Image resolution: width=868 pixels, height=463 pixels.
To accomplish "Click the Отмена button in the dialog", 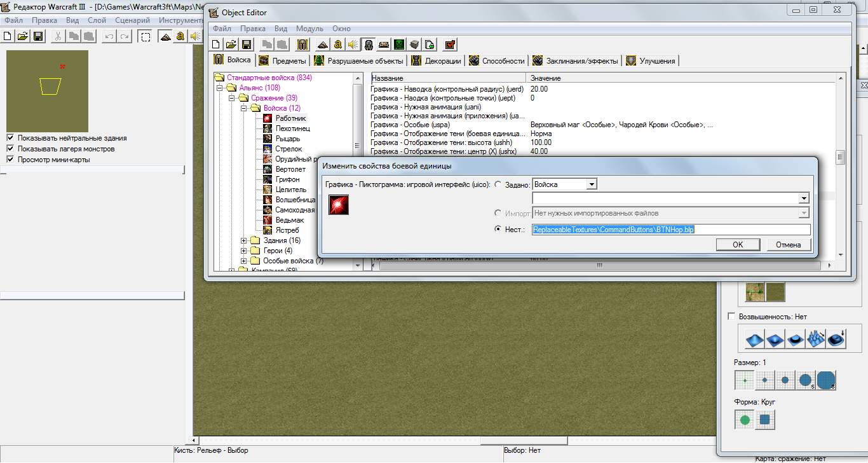I will click(x=788, y=245).
